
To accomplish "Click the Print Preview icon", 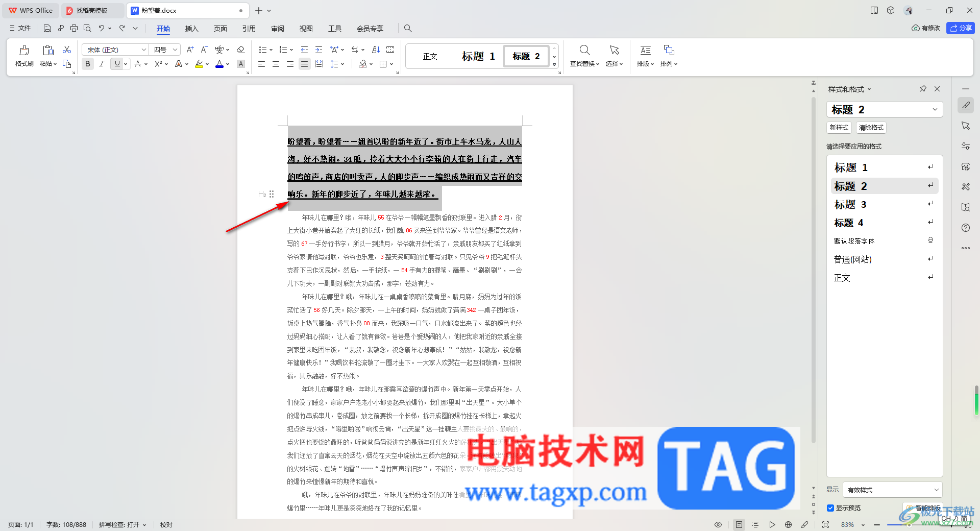I will (x=87, y=28).
